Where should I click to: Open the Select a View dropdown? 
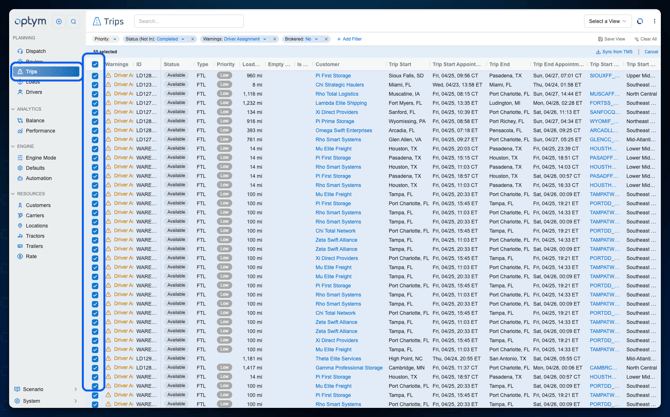[x=607, y=21]
